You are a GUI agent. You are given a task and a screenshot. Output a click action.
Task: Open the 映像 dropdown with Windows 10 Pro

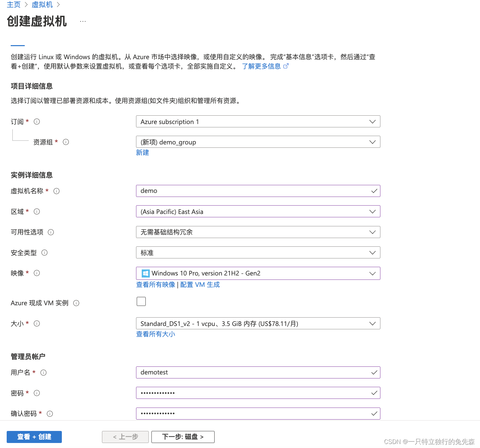[258, 273]
